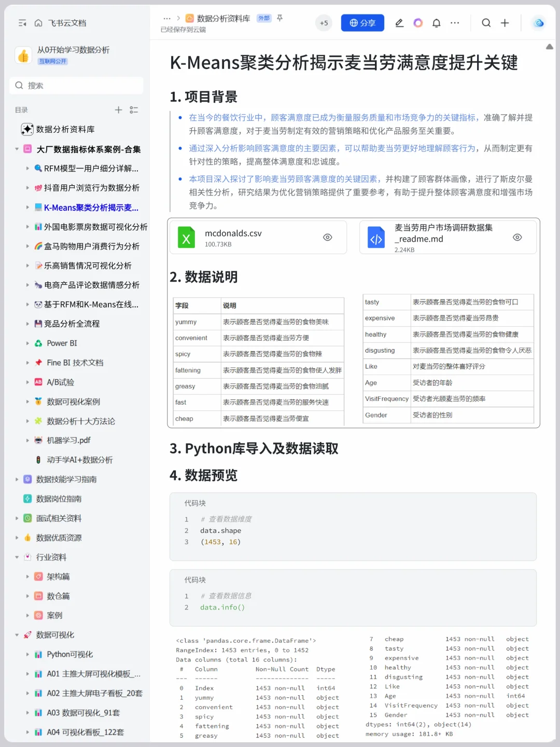
Task: Show the +5 collaborators badge
Action: (x=324, y=23)
